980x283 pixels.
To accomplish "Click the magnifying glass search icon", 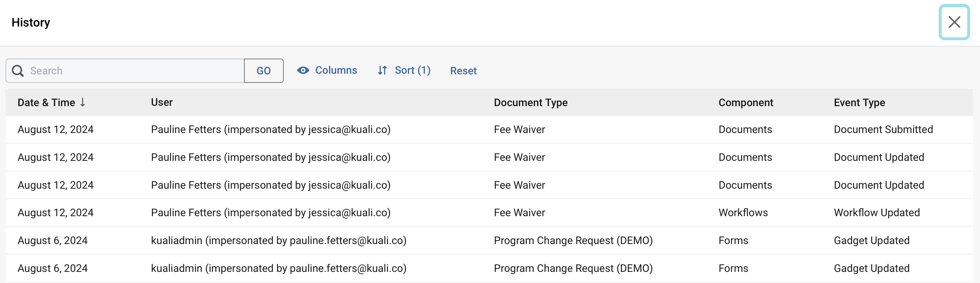I will click(x=17, y=71).
